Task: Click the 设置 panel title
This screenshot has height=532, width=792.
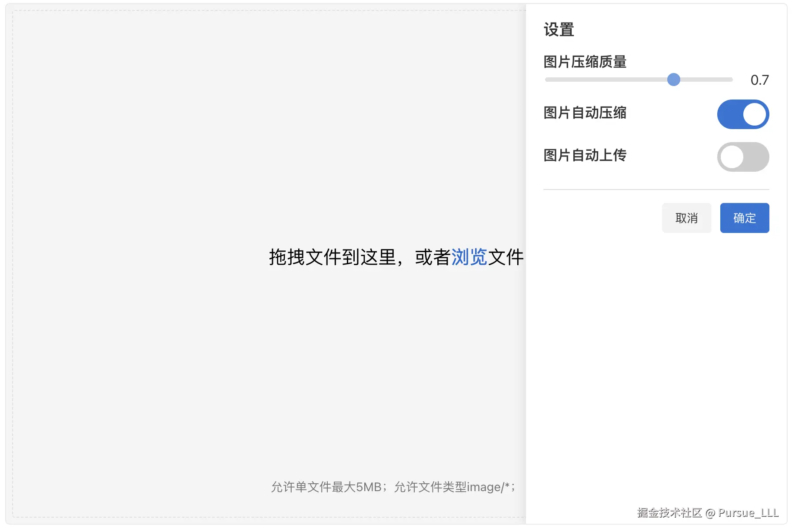Action: click(x=558, y=29)
